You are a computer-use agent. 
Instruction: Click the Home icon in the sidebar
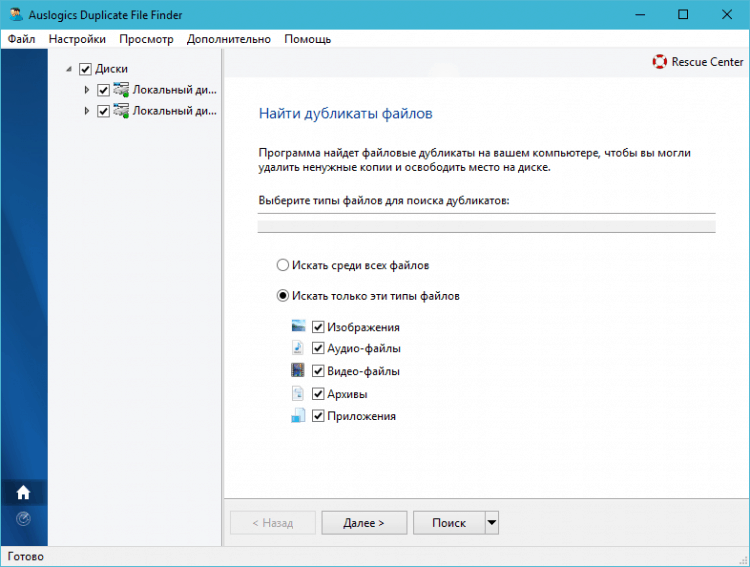click(23, 492)
